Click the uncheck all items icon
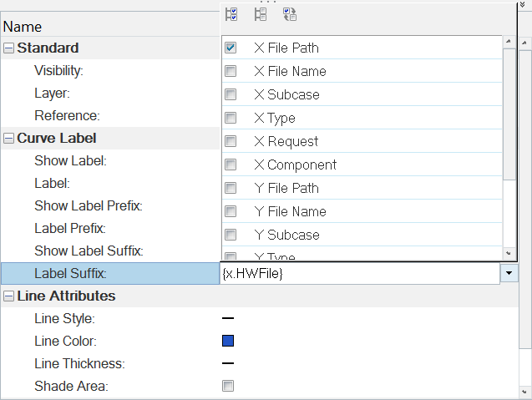532x400 pixels. [x=261, y=14]
